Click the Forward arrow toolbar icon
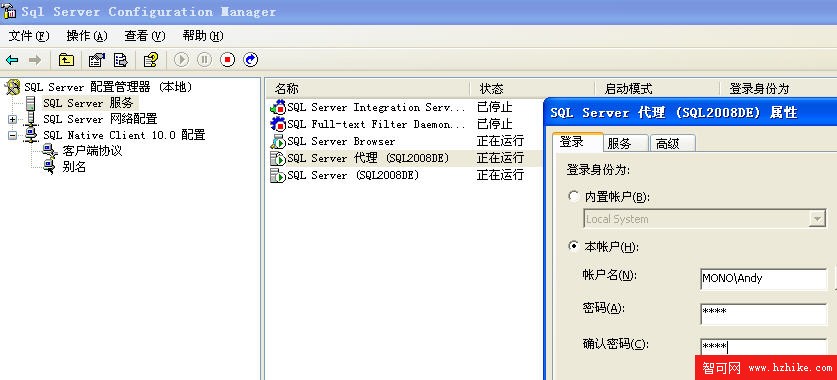 pos(35,60)
